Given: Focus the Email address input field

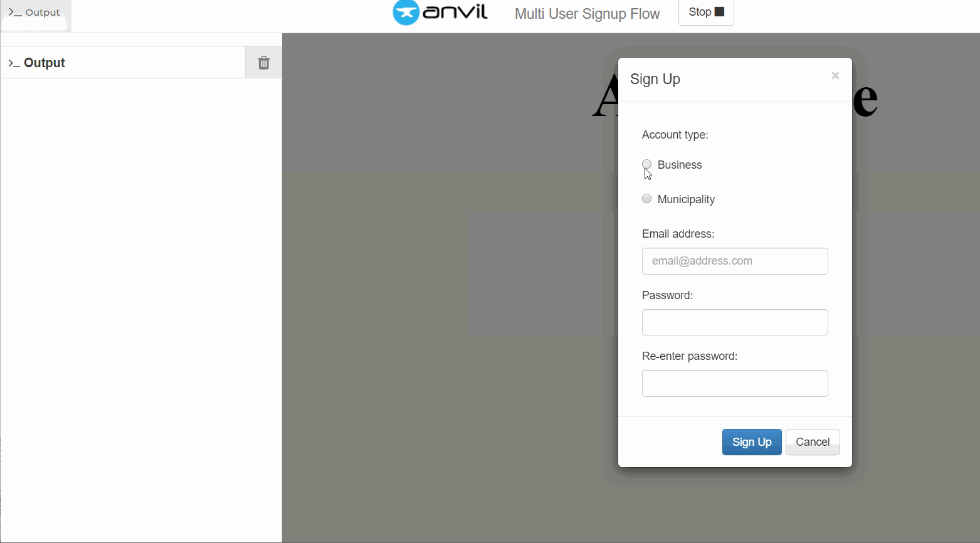Looking at the screenshot, I should pyautogui.click(x=734, y=261).
